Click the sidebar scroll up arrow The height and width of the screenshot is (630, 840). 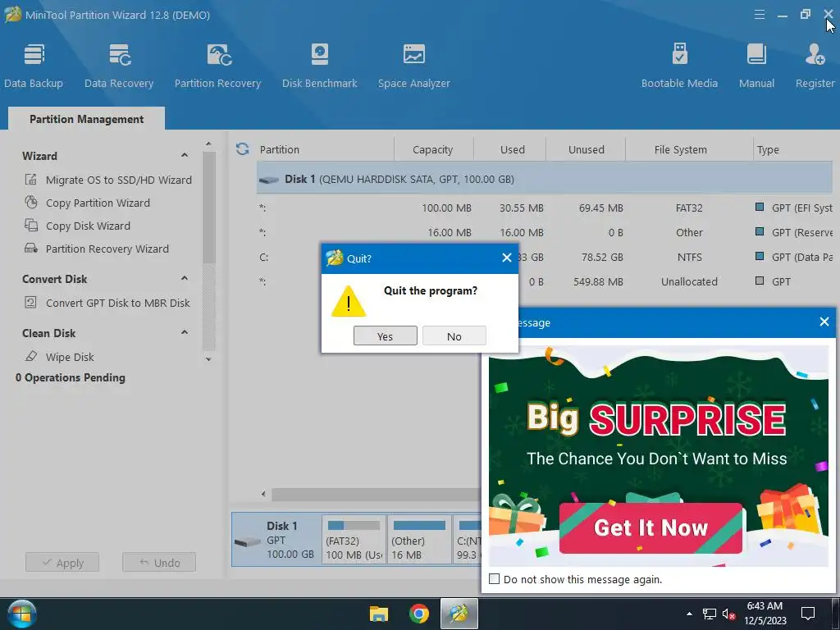(208, 144)
